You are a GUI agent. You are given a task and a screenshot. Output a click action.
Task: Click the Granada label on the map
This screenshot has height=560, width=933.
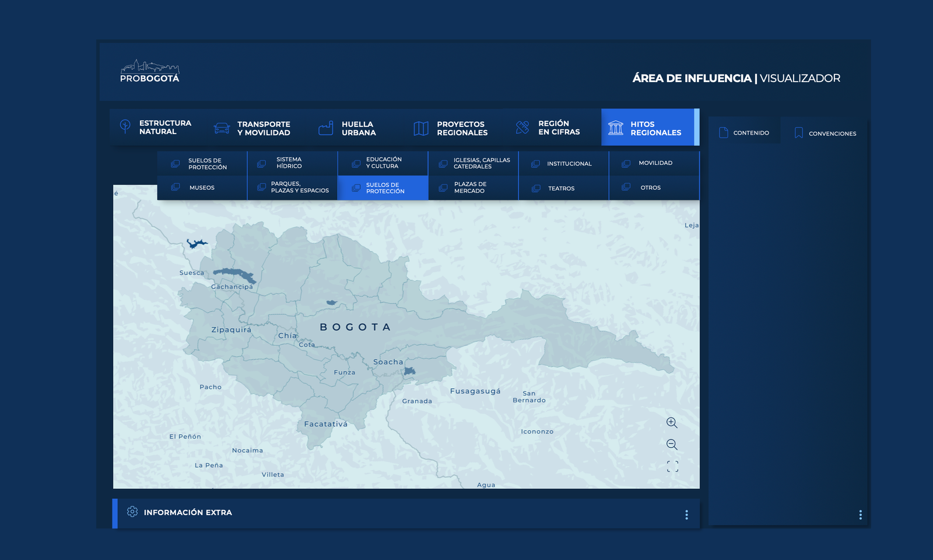(417, 401)
